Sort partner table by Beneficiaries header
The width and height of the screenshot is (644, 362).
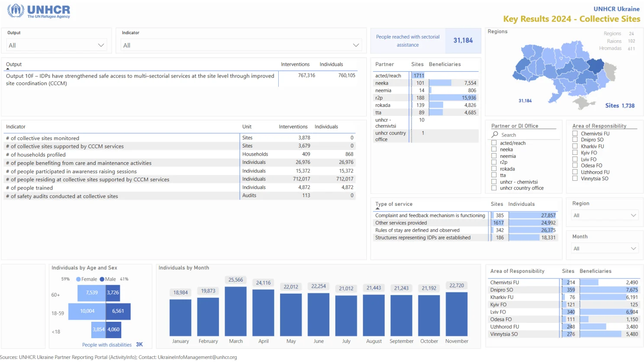coord(445,64)
